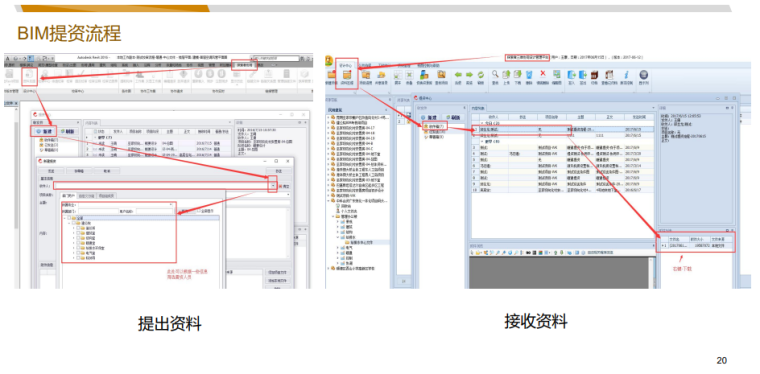The width and height of the screenshot is (760, 374).
Task: Click the red X delete icon in the ribbon
Action: 543,74
